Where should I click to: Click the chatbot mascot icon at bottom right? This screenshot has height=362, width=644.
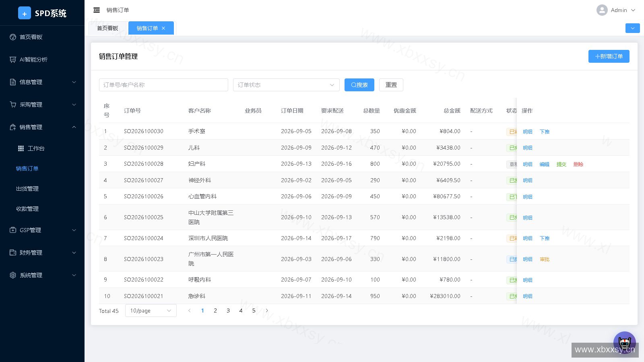pos(624,342)
